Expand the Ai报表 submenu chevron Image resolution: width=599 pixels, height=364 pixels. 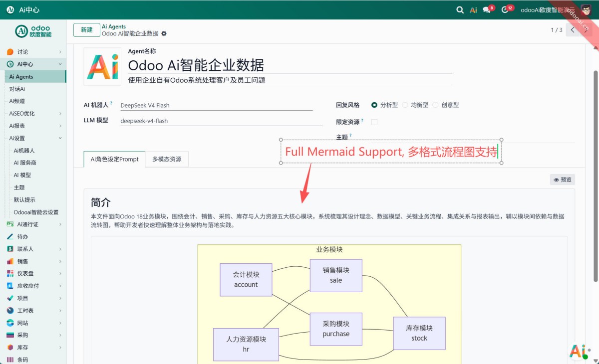click(x=60, y=126)
